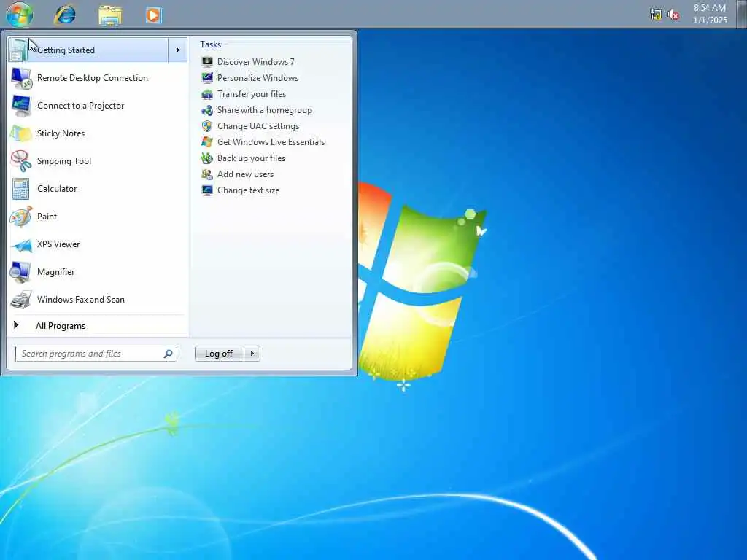Choose the Magnifier entry

pos(98,272)
